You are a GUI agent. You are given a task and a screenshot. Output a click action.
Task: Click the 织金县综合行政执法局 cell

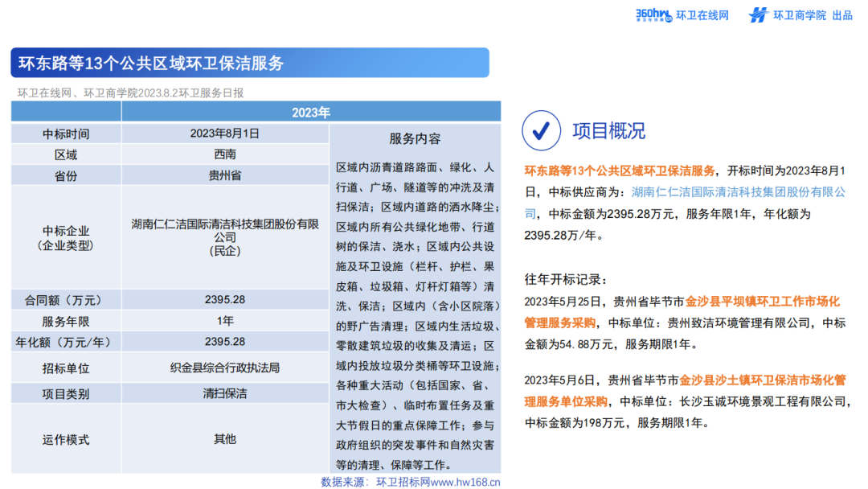coord(225,368)
